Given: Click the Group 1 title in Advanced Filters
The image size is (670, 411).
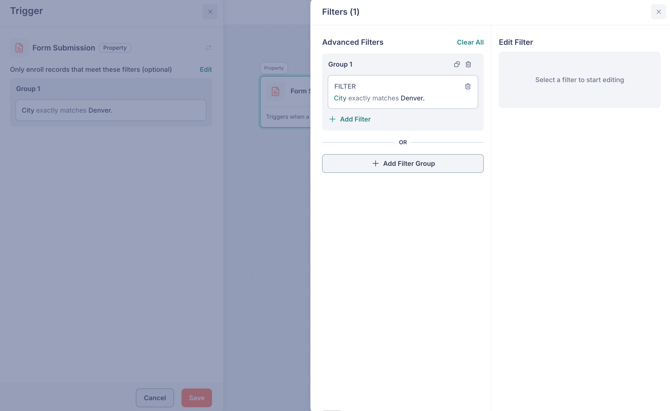Looking at the screenshot, I should pos(340,65).
